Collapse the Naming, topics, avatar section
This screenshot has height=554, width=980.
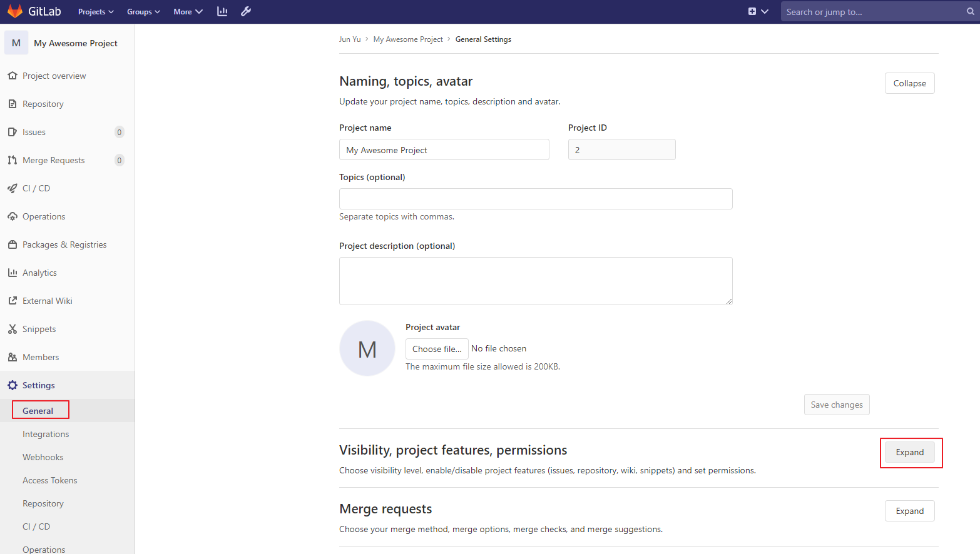(909, 83)
